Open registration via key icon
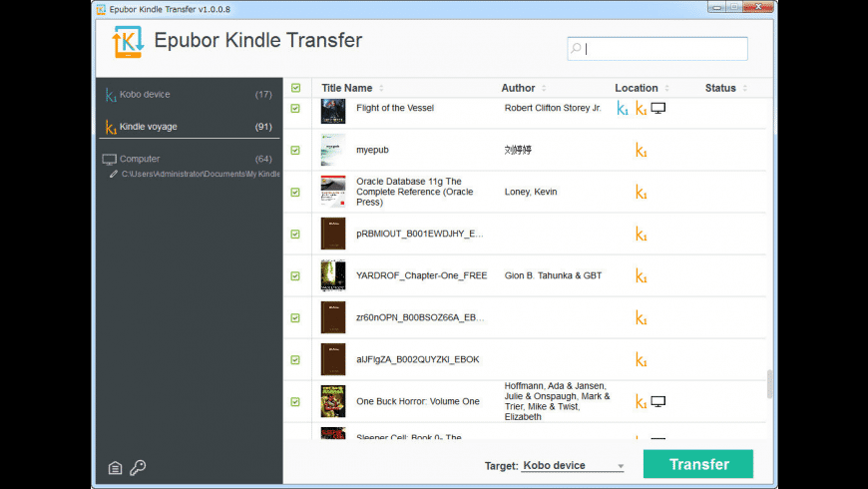Image resolution: width=868 pixels, height=489 pixels. [x=138, y=467]
